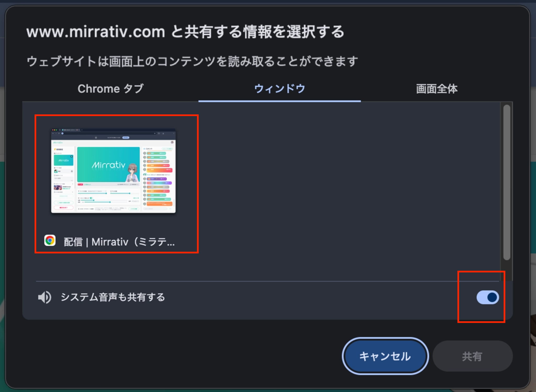Select the Mirrativ window preview thumbnail
This screenshot has width=536, height=392.
113,171
